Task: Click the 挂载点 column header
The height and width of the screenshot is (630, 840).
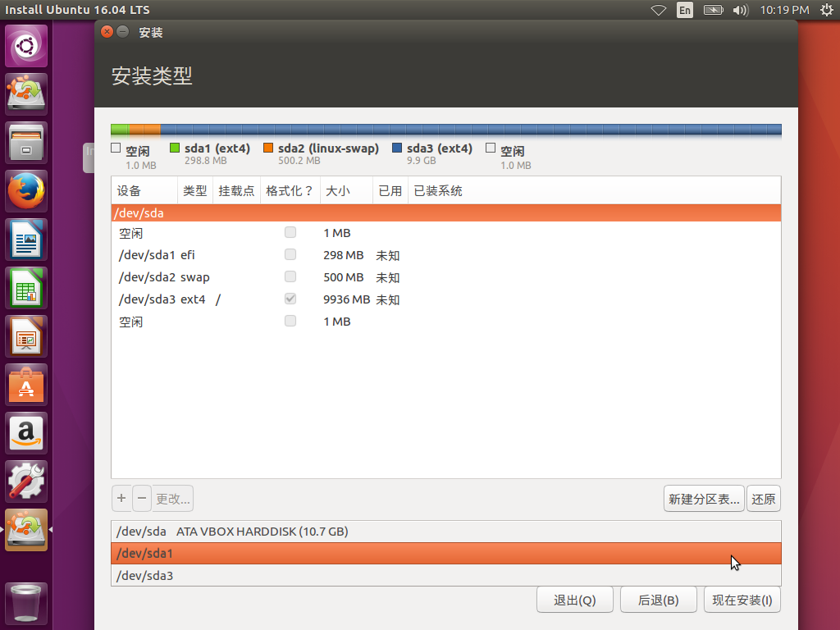Action: tap(236, 190)
